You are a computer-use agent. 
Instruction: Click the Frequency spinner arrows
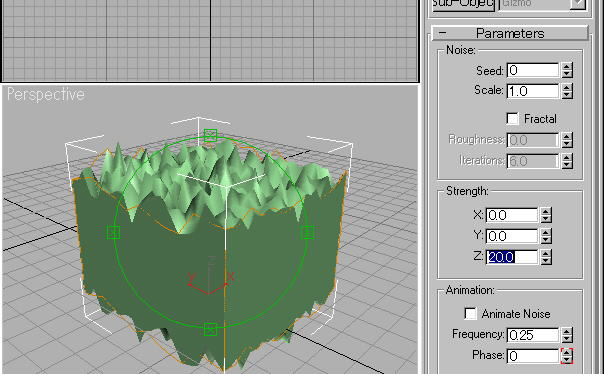tap(567, 335)
